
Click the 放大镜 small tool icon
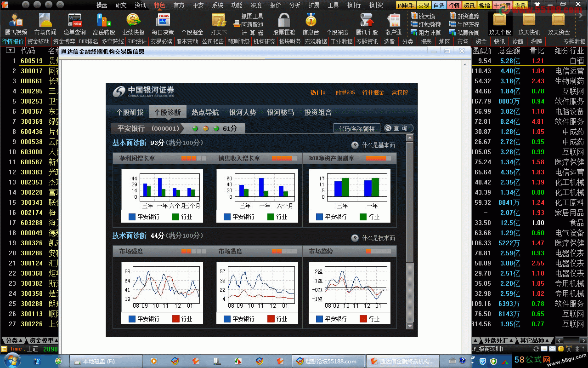[x=424, y=16]
